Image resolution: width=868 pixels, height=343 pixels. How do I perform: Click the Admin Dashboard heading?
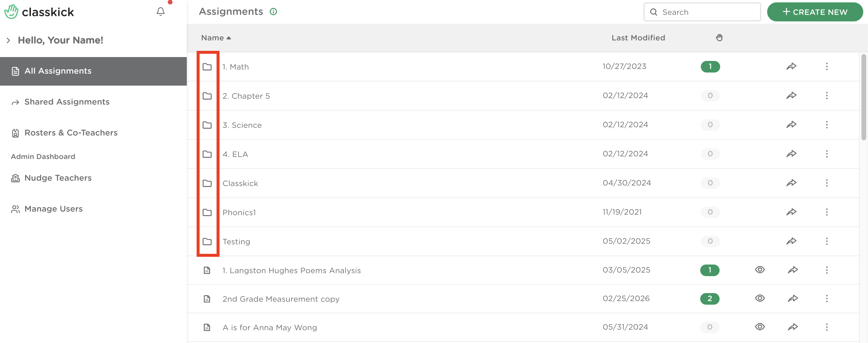[x=43, y=157]
